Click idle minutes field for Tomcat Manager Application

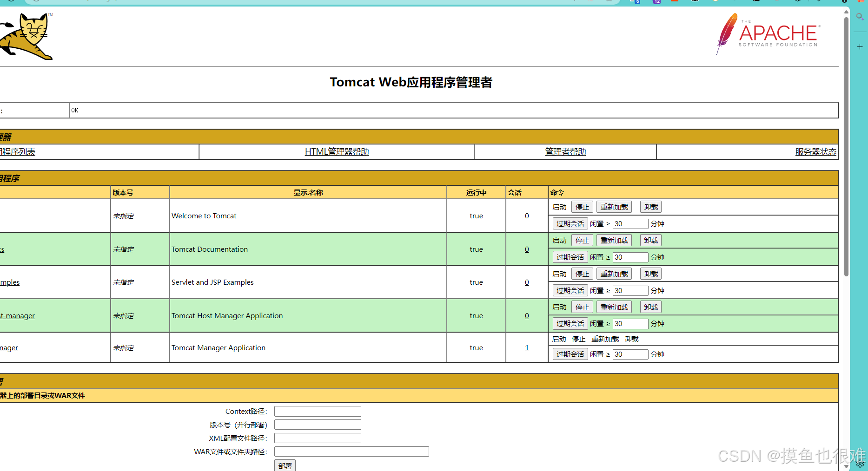pos(630,354)
